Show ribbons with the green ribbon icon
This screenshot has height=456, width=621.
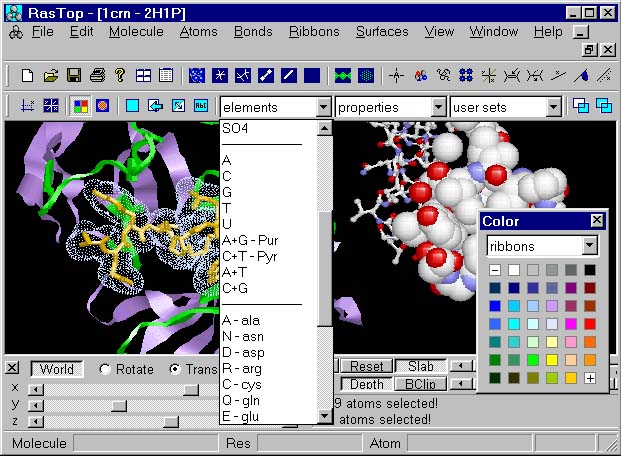343,75
